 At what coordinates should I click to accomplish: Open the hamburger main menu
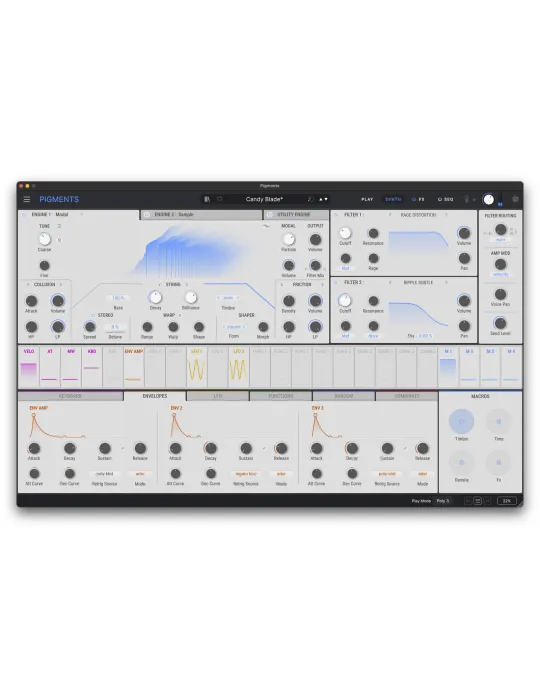(27, 200)
